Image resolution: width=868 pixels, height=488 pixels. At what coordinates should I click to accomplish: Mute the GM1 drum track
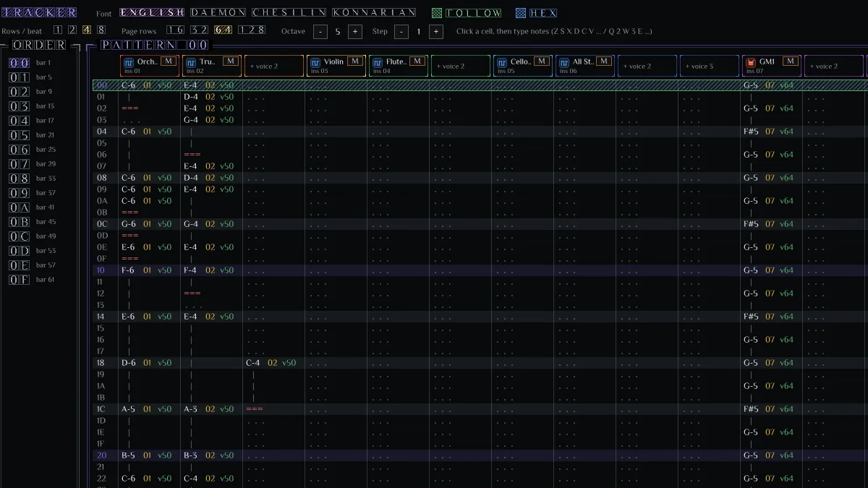[x=791, y=61]
